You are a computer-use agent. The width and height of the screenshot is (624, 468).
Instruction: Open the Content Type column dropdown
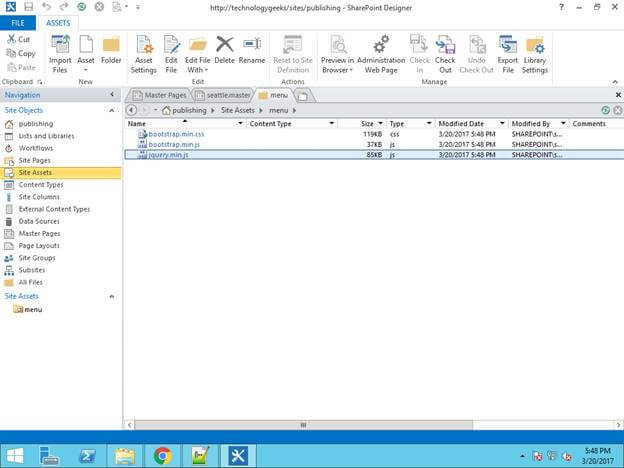click(x=332, y=123)
